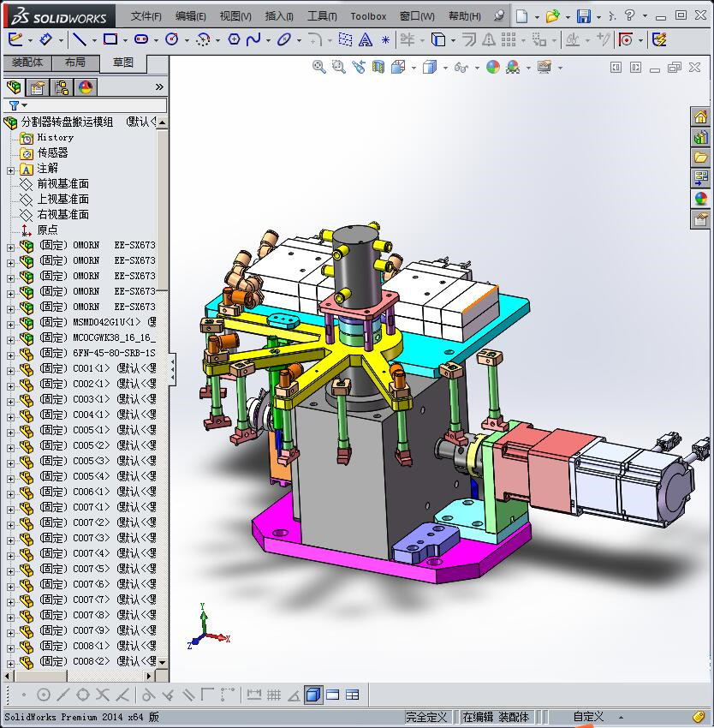Toggle the grid snap icon
Viewport: 714px width, 728px height.
tap(274, 695)
